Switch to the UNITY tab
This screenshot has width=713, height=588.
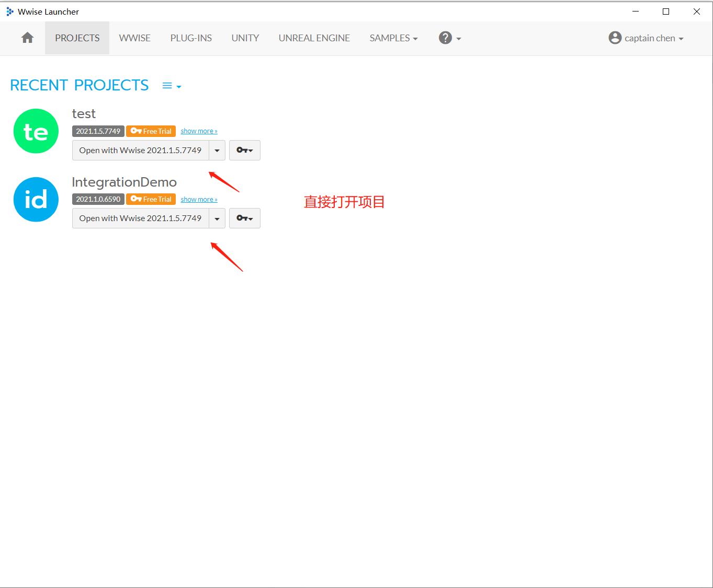click(x=245, y=38)
